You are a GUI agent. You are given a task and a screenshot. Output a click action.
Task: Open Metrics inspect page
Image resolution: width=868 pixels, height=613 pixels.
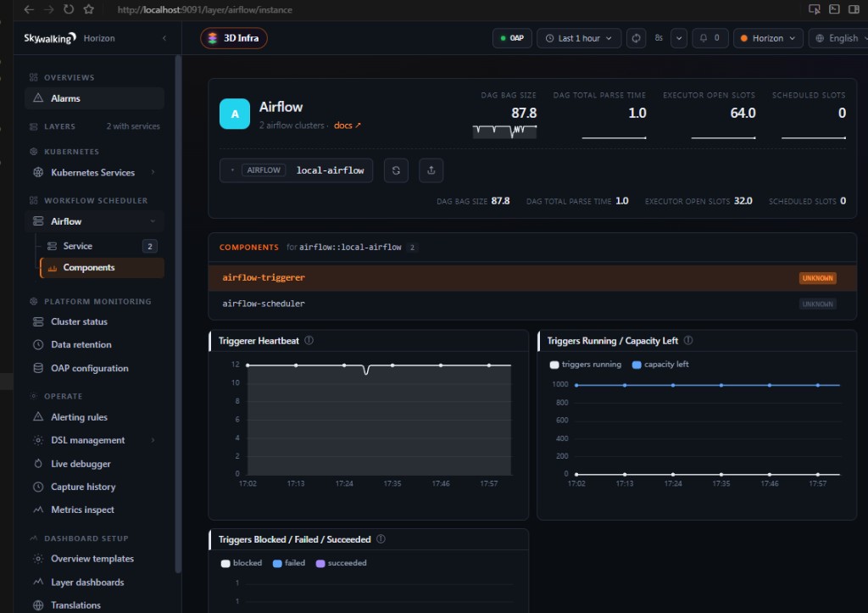point(94,510)
